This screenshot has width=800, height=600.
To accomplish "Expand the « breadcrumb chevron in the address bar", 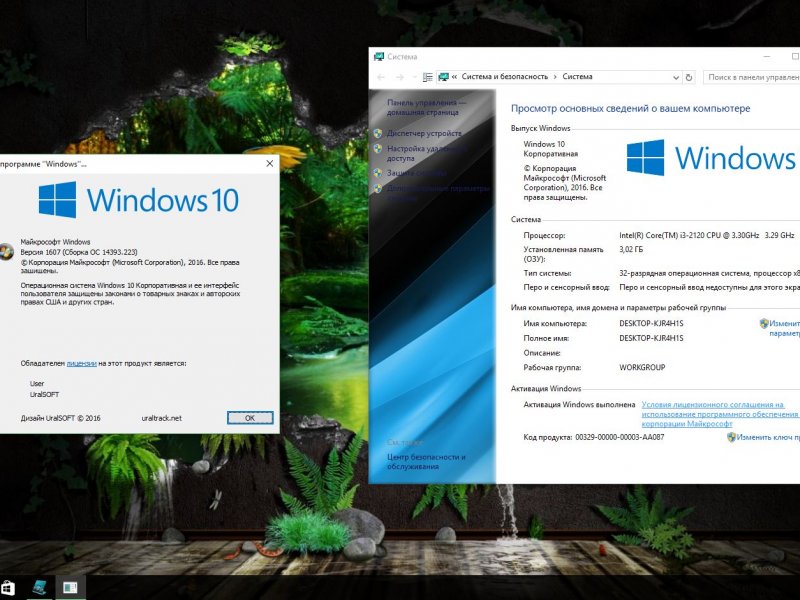I will (x=454, y=77).
